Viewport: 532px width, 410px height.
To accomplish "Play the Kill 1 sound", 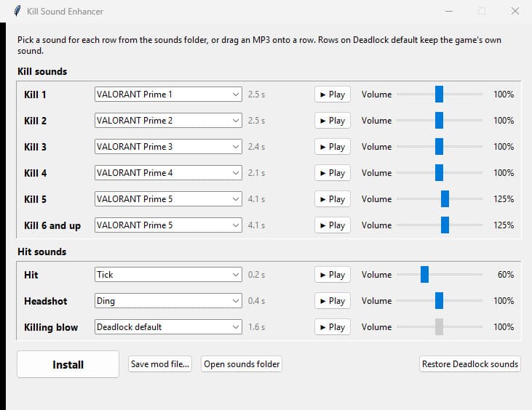I will 332,95.
